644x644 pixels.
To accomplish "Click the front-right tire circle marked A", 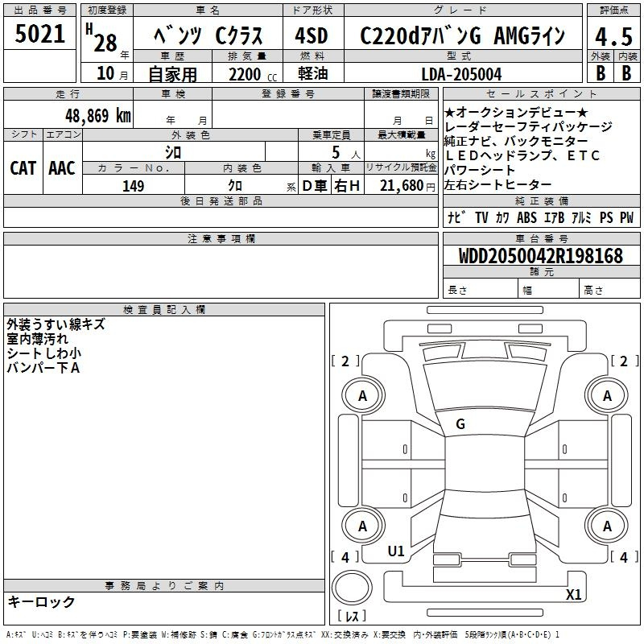I will click(607, 395).
